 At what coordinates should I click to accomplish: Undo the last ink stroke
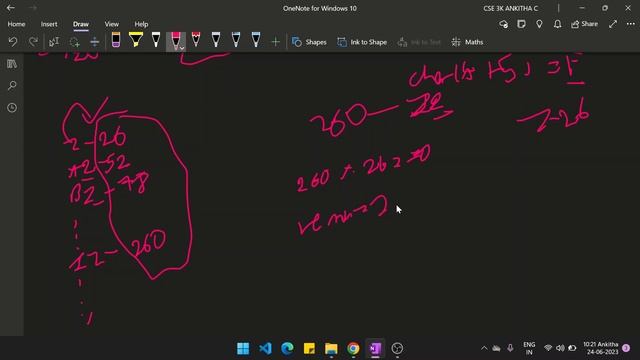[x=13, y=42]
